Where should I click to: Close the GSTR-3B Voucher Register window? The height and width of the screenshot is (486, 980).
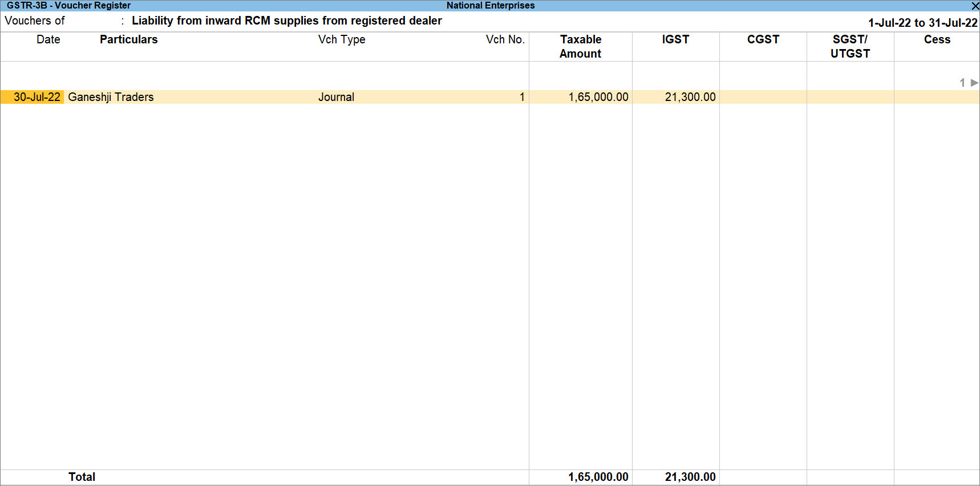coord(974,6)
